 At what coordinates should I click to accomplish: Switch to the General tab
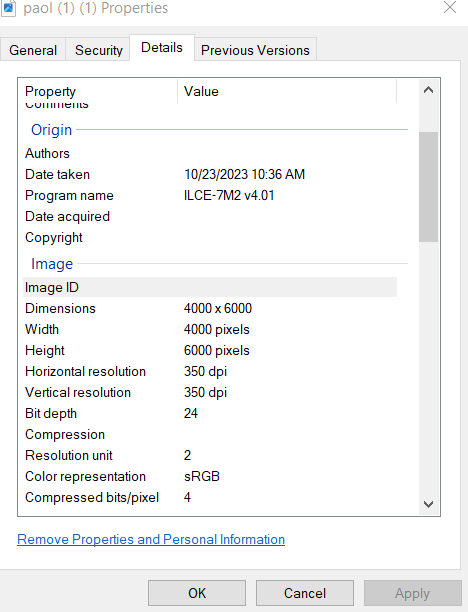click(33, 50)
